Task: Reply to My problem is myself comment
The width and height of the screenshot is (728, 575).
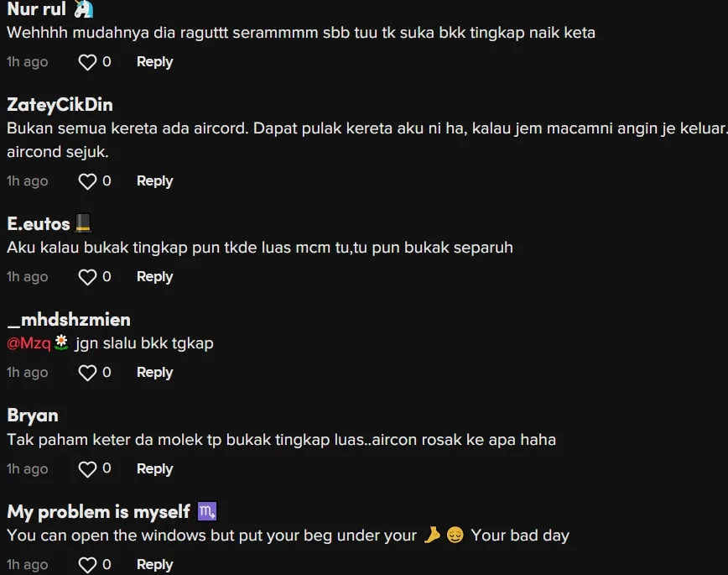Action: (x=154, y=564)
